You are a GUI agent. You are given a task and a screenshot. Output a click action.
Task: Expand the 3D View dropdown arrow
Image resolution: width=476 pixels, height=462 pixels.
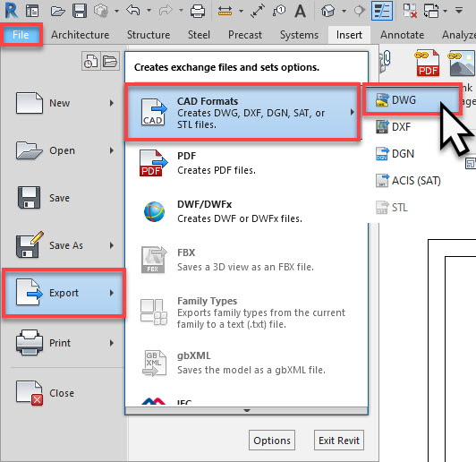pos(344,12)
